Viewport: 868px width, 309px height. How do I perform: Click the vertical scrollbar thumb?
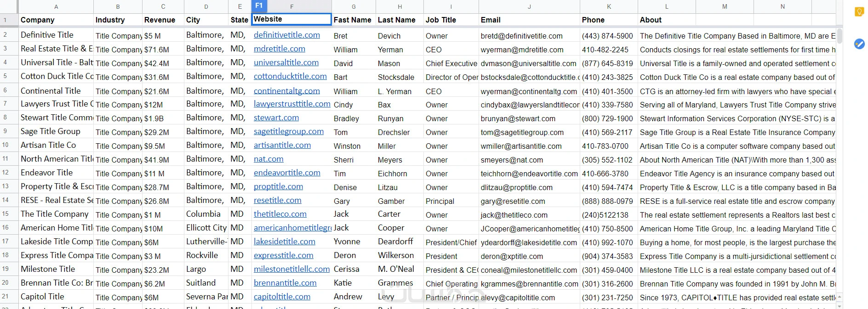tap(839, 35)
